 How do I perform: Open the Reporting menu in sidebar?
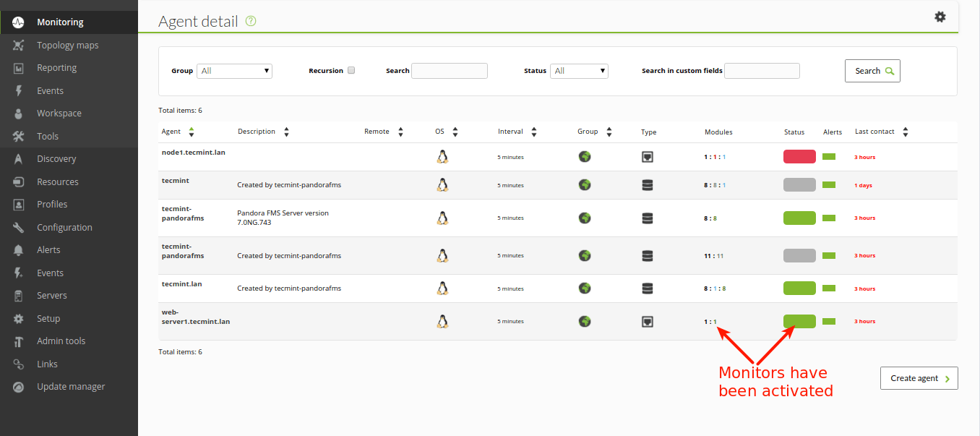56,68
